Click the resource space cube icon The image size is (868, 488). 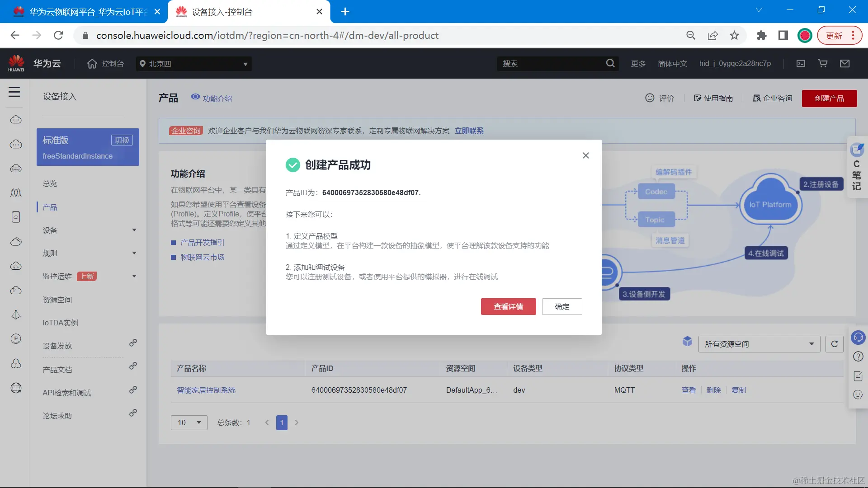(x=687, y=341)
